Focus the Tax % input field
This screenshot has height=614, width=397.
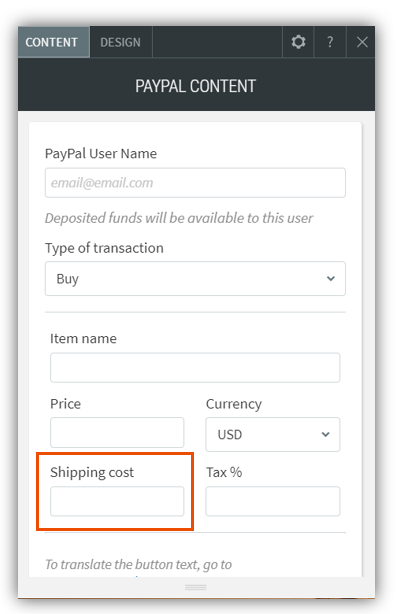(273, 501)
